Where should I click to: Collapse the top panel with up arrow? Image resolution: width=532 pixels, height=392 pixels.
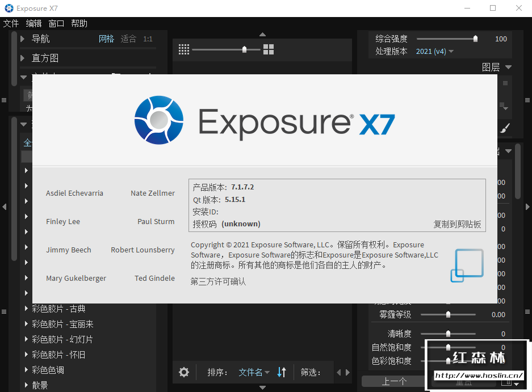262,34
